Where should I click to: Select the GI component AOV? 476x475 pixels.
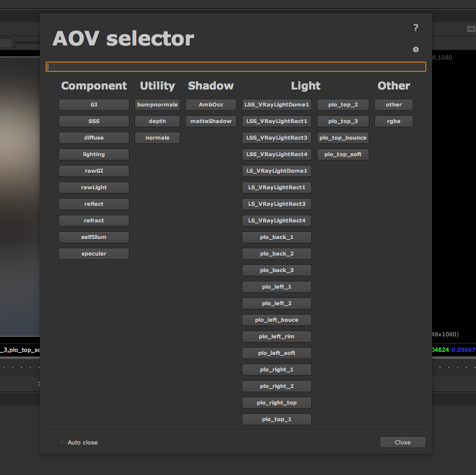pyautogui.click(x=94, y=105)
